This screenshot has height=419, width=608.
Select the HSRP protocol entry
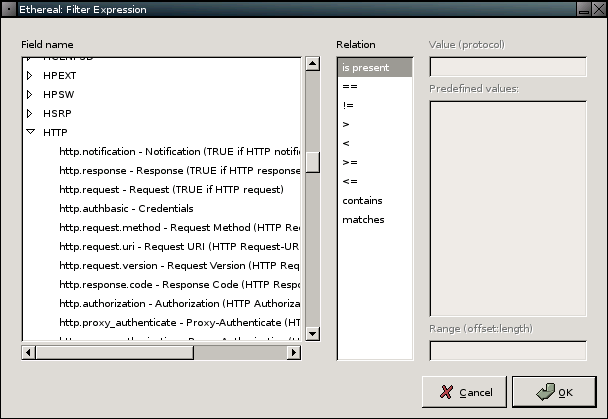click(x=57, y=114)
